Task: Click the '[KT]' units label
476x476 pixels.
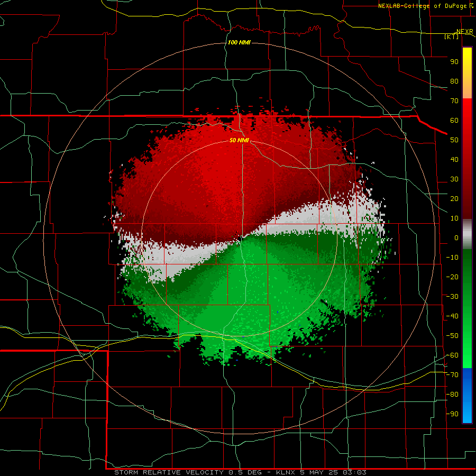Action: [452, 36]
